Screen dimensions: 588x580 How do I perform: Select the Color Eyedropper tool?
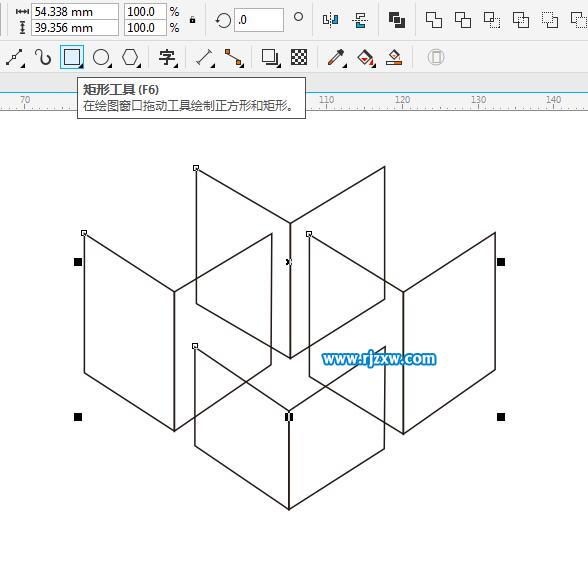[336, 58]
